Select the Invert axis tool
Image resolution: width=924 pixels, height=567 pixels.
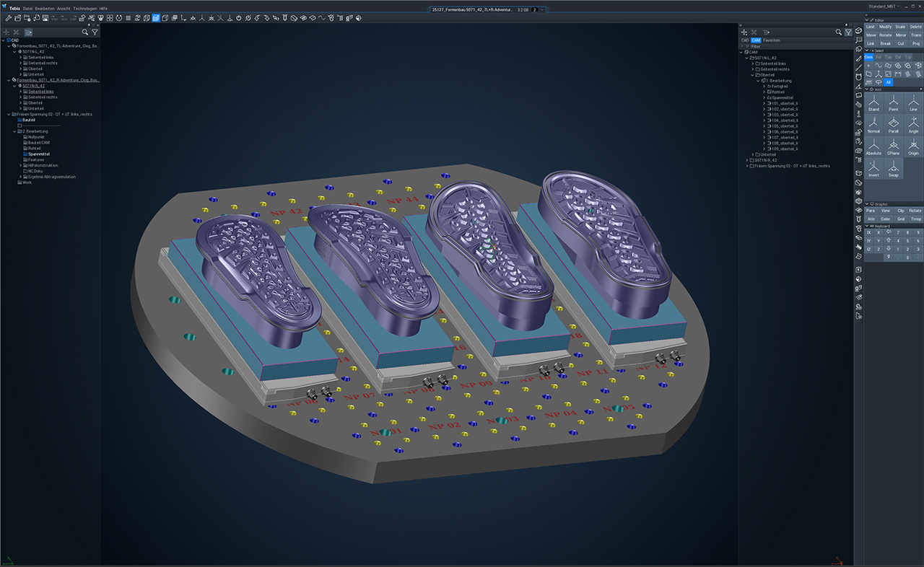[x=873, y=169]
